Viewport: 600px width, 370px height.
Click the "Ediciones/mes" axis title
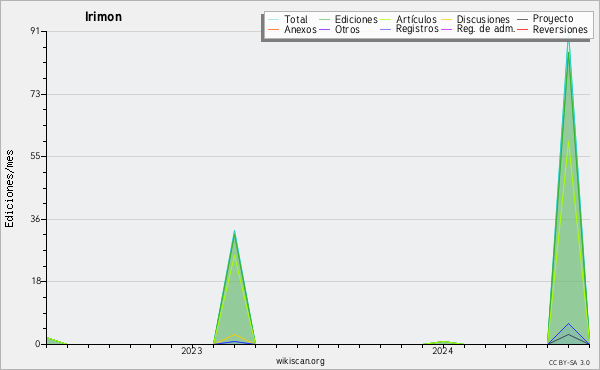click(x=9, y=189)
